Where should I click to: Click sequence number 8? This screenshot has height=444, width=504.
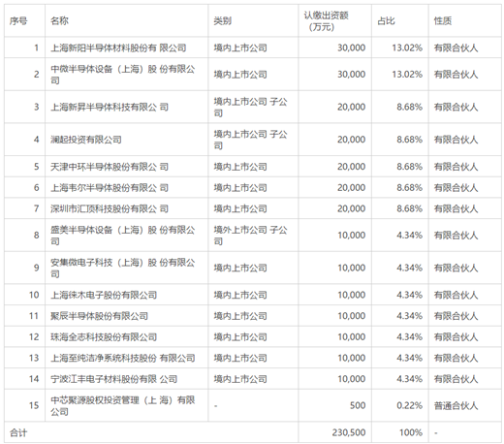click(x=37, y=236)
